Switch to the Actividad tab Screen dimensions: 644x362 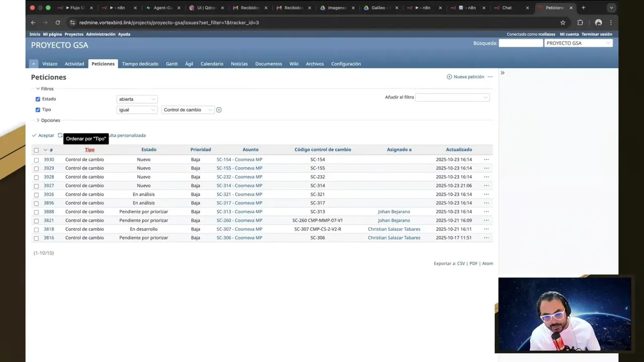point(74,64)
